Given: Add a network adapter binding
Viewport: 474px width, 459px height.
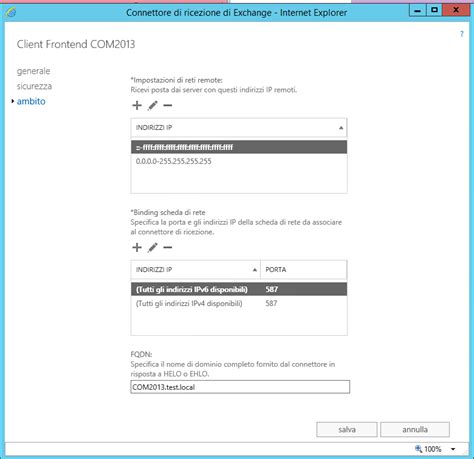Looking at the screenshot, I should (x=137, y=248).
